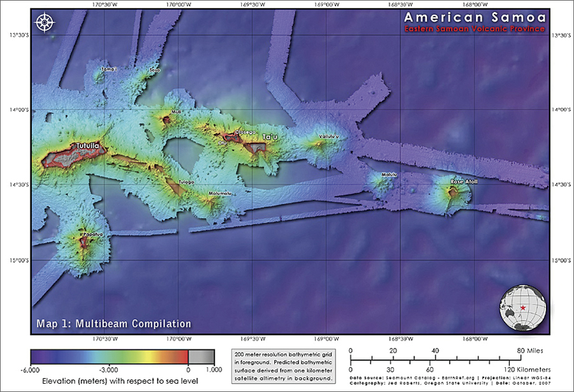Click the 'Tama'i' seamount label
The width and height of the screenshot is (574, 392).
[x=109, y=69]
